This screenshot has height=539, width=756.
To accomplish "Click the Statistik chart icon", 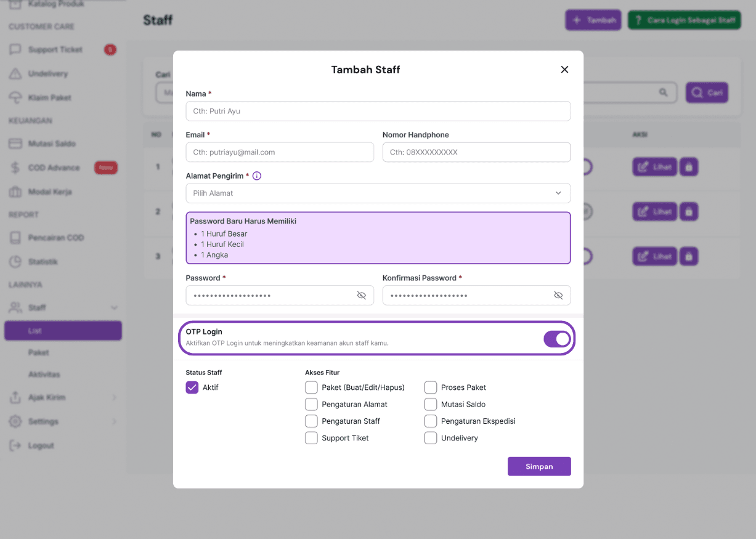I will click(15, 262).
